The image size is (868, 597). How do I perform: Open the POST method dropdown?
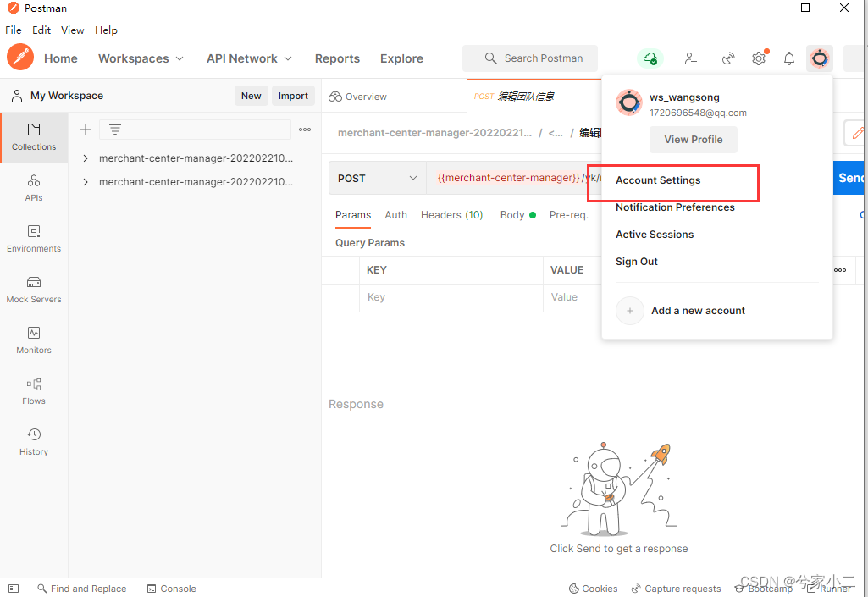378,179
